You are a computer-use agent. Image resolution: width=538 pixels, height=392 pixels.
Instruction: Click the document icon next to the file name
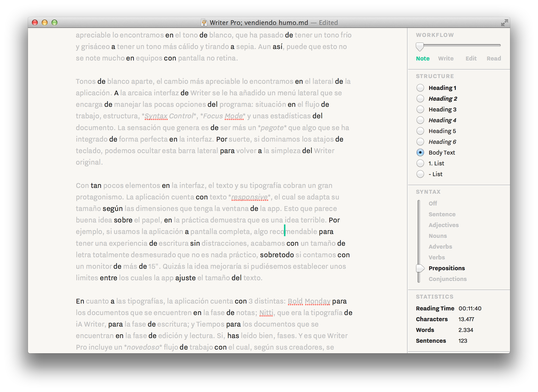[204, 23]
